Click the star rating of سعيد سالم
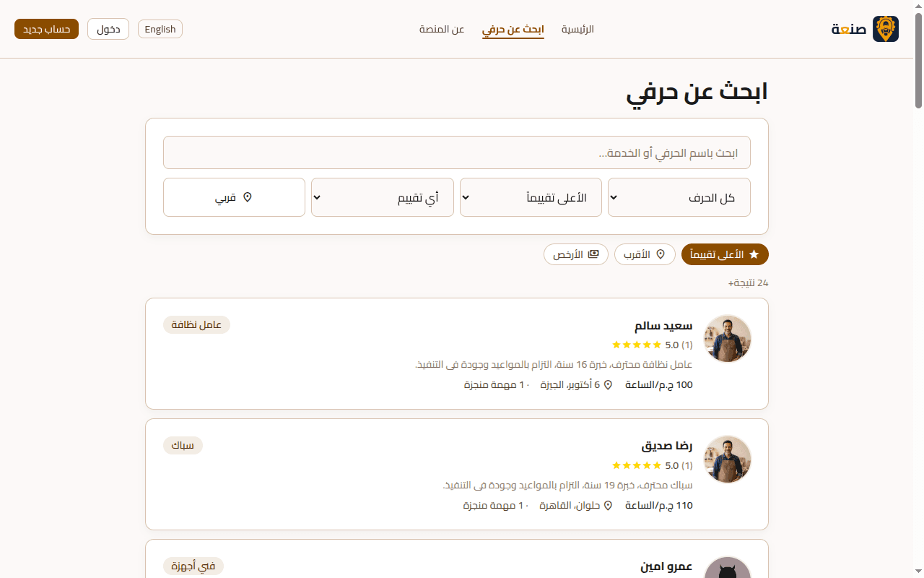 pyautogui.click(x=637, y=345)
